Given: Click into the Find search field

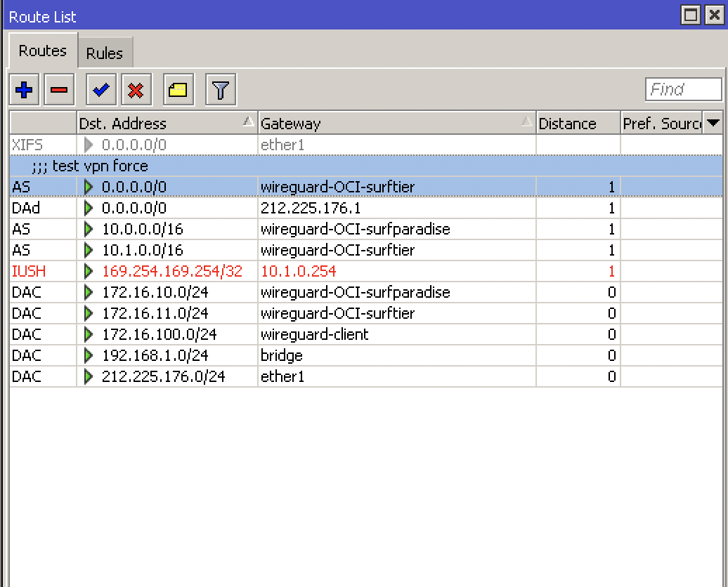Looking at the screenshot, I should coord(684,89).
